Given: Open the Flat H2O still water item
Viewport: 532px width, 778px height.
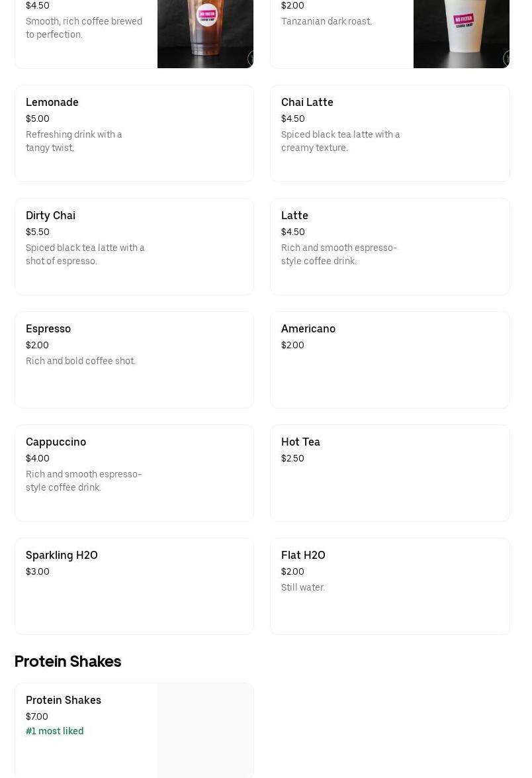Looking at the screenshot, I should coord(390,586).
